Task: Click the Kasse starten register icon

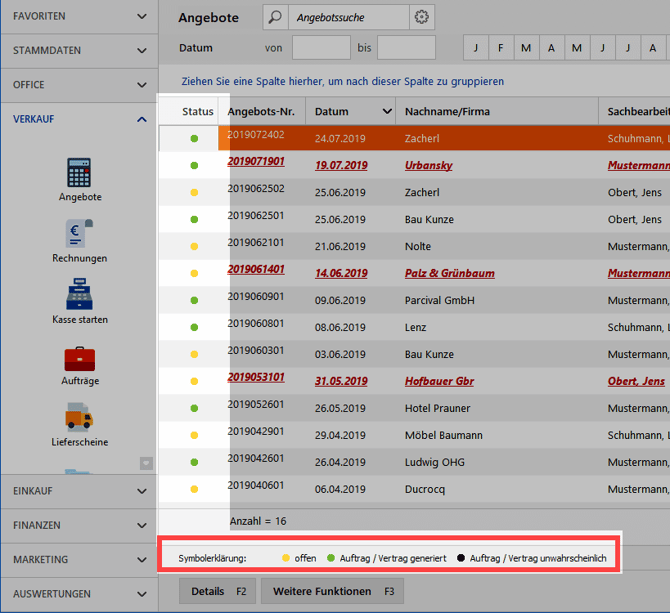Action: tap(79, 295)
